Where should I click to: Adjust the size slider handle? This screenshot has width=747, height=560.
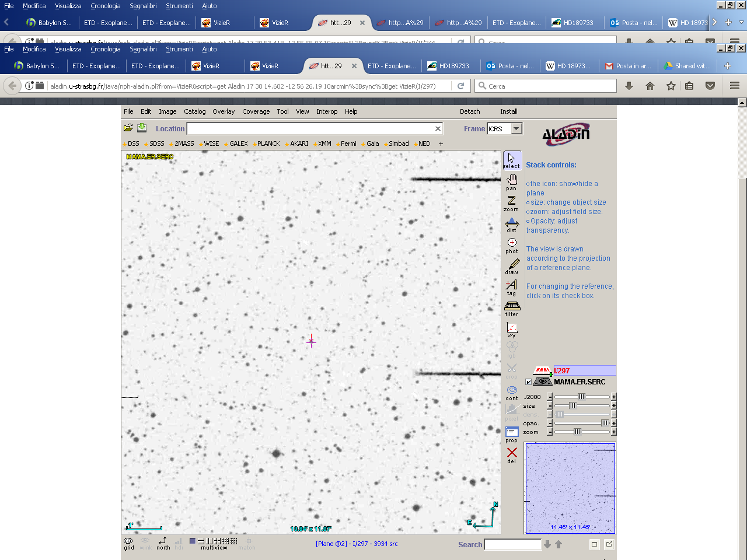coord(573,405)
